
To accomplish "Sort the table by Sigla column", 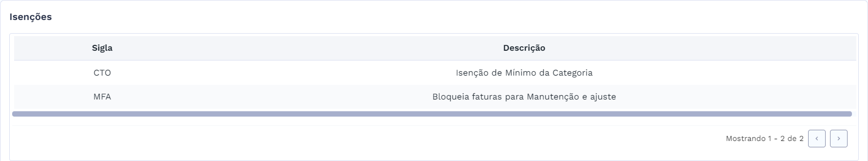I will (102, 48).
